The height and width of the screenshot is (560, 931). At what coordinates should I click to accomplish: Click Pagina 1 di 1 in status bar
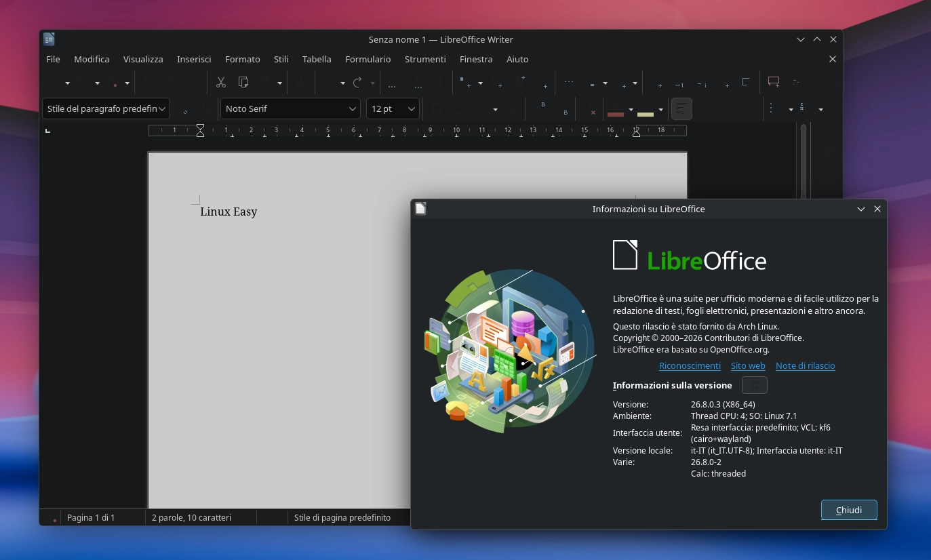click(91, 517)
